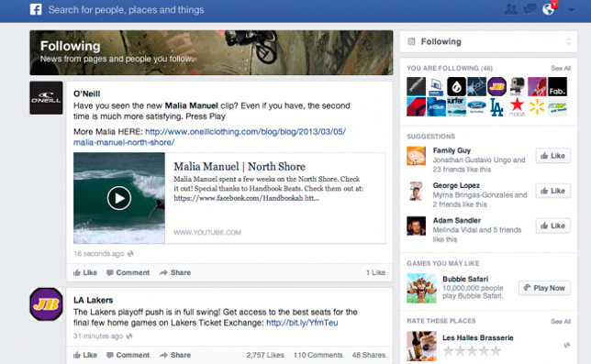The height and width of the screenshot is (364, 591).
Task: Open the Les Halles Brasserie place name
Action: click(478, 337)
